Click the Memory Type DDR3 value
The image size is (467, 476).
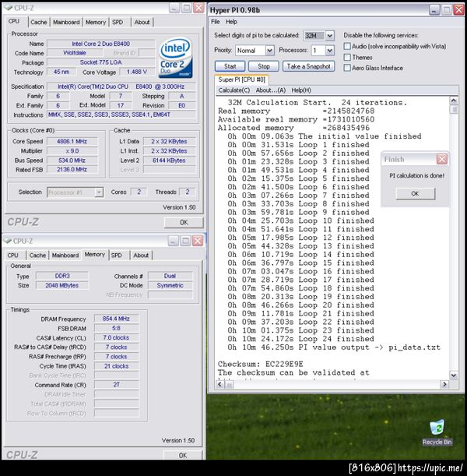coord(62,276)
